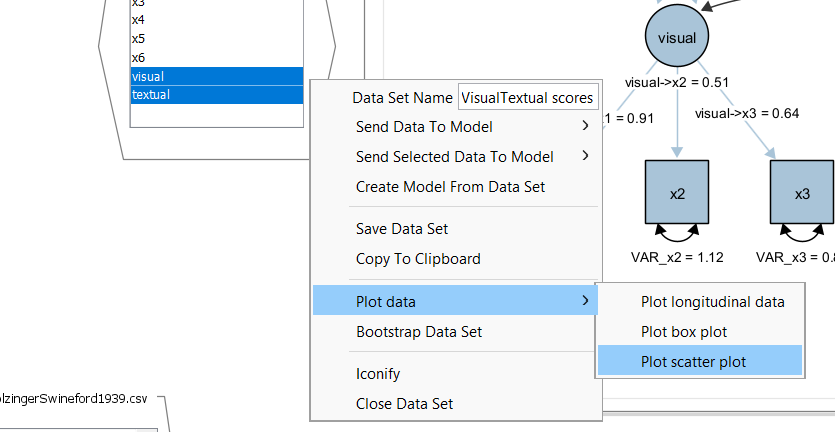This screenshot has width=835, height=432.
Task: Select the x3 observed variable node
Action: click(x=801, y=193)
